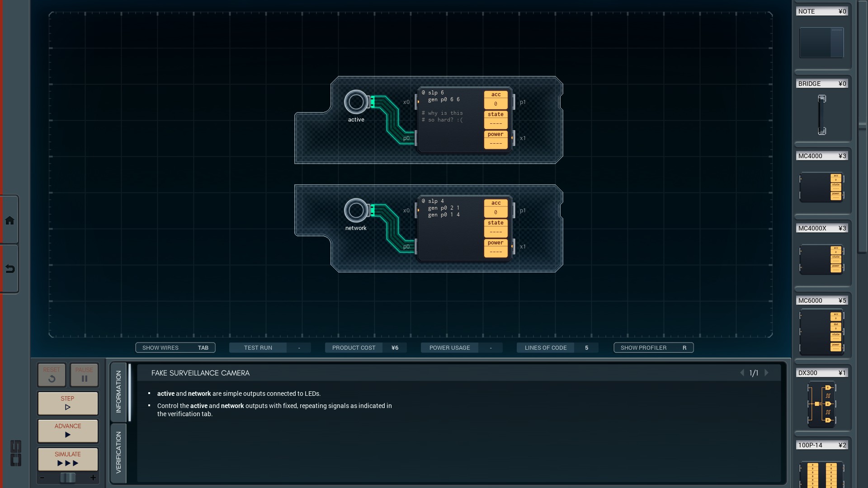
Task: Click the SHOW WIRES toggle tab
Action: click(x=175, y=347)
